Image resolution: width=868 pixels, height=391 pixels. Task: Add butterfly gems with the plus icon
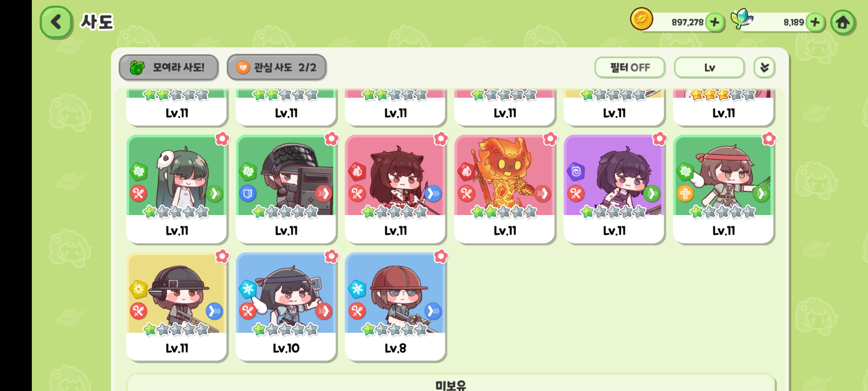click(x=815, y=22)
